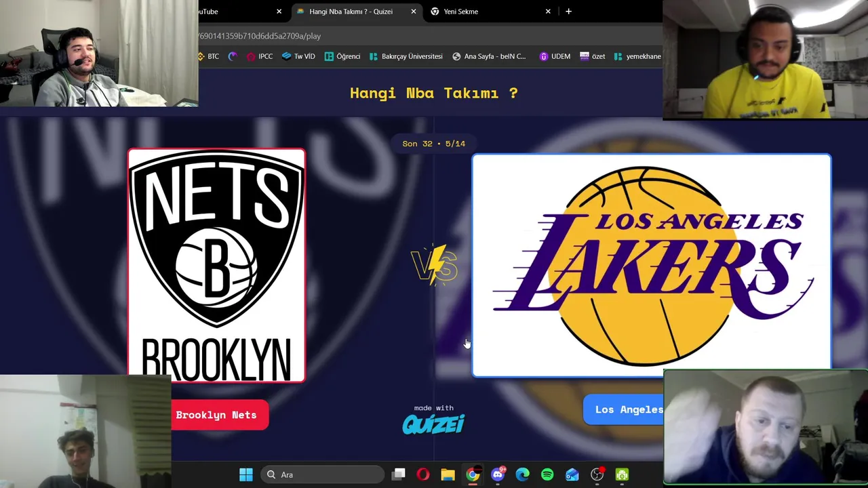Open Discord from the taskbar
This screenshot has width=868, height=488.
(498, 474)
